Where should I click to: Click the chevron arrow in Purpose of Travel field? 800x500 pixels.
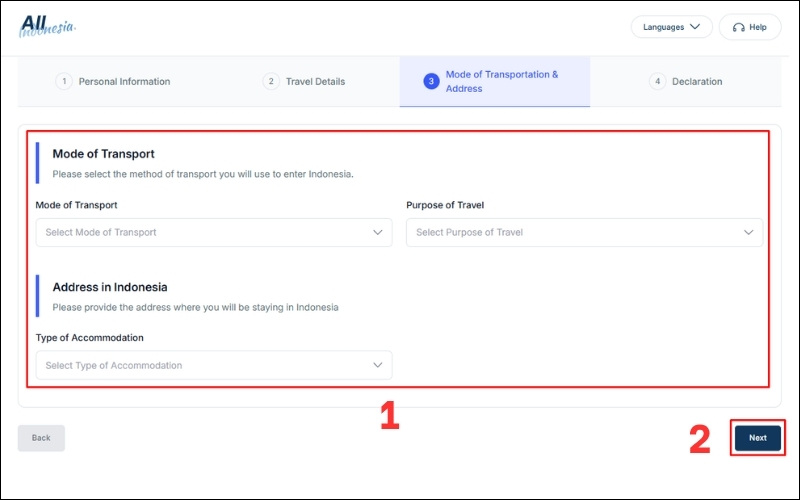click(x=749, y=232)
